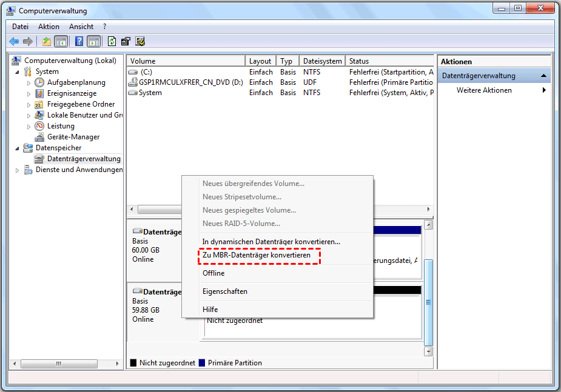The width and height of the screenshot is (561, 392).
Task: Click the Up one level folder icon
Action: [47, 41]
